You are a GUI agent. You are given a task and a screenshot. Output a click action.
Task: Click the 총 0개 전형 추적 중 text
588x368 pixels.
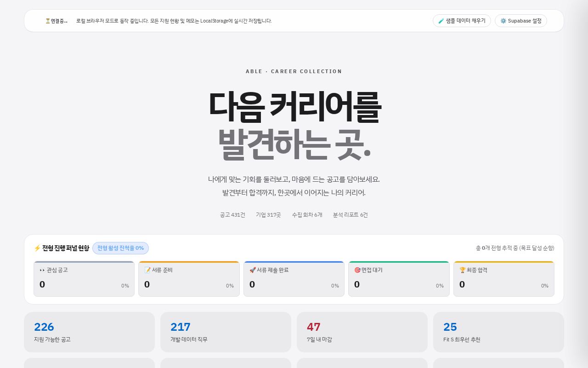pyautogui.click(x=515, y=248)
